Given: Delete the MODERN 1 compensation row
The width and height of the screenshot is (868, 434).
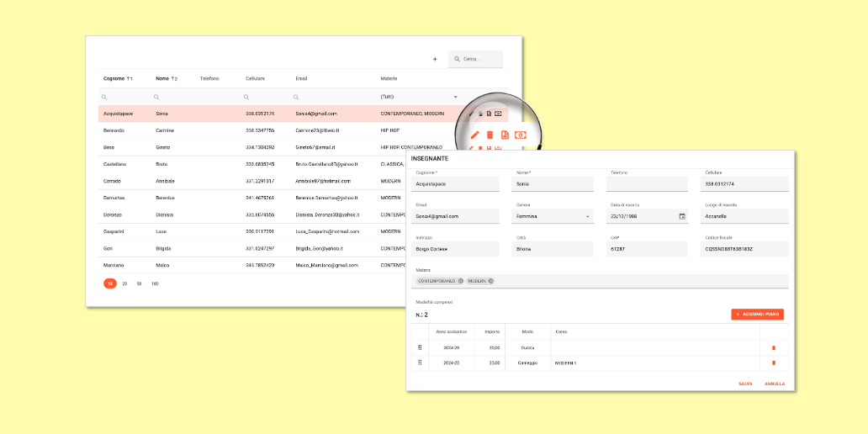Looking at the screenshot, I should click(774, 363).
